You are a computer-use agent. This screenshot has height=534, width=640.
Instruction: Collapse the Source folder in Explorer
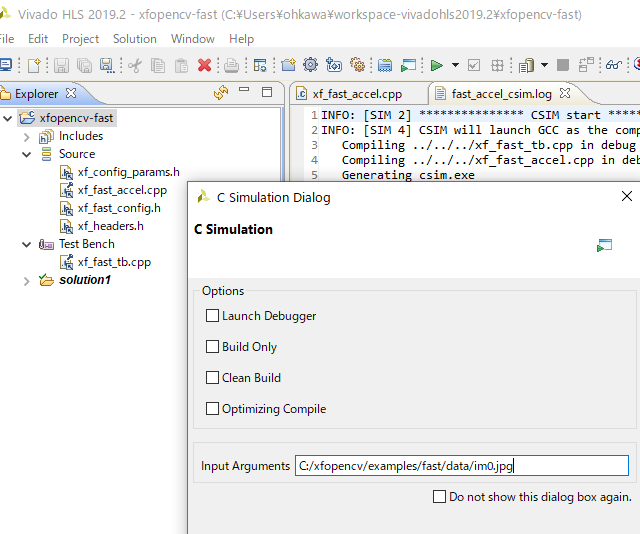(x=27, y=154)
